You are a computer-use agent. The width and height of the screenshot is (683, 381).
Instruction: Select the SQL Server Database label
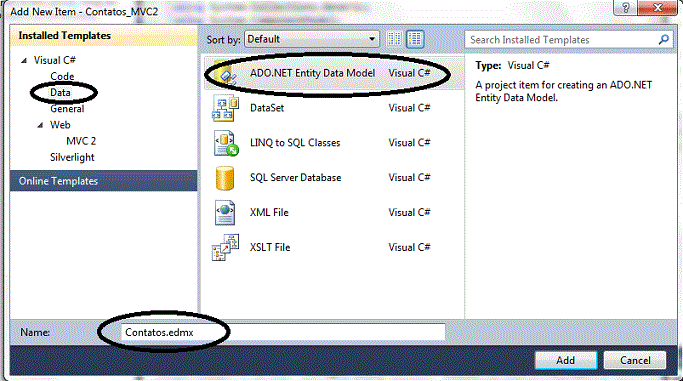[295, 178]
